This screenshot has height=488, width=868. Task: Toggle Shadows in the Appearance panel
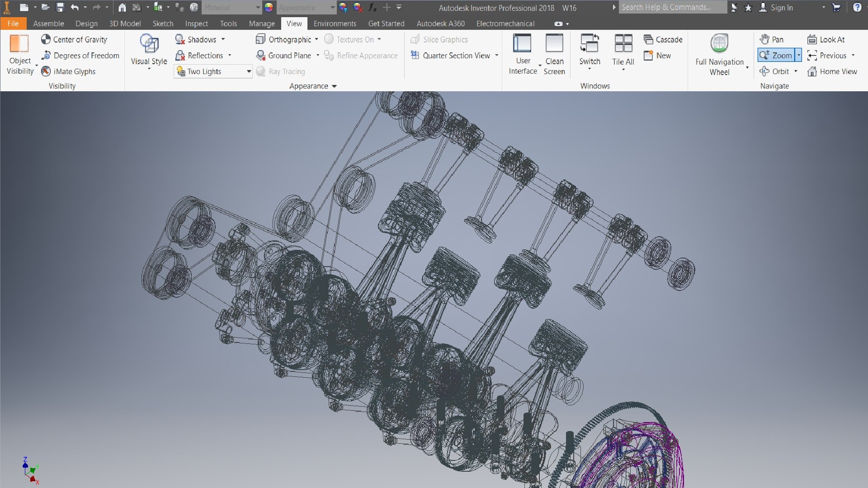[196, 39]
